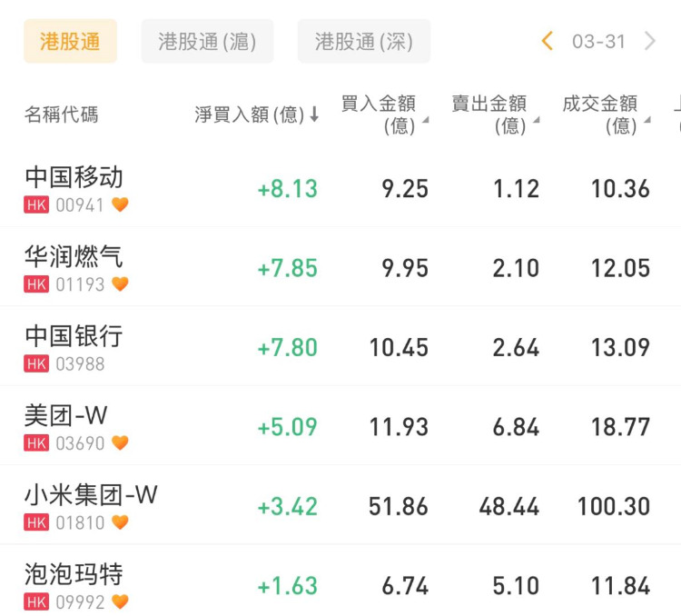This screenshot has height=616, width=681.
Task: Open 小米集团-W stock name
Action: tap(91, 494)
